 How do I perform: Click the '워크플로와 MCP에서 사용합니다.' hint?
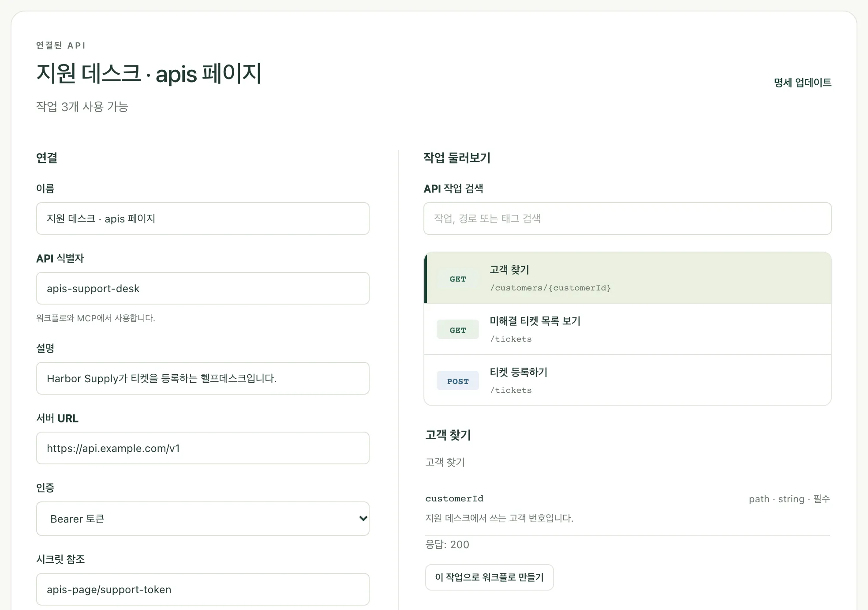pos(96,318)
